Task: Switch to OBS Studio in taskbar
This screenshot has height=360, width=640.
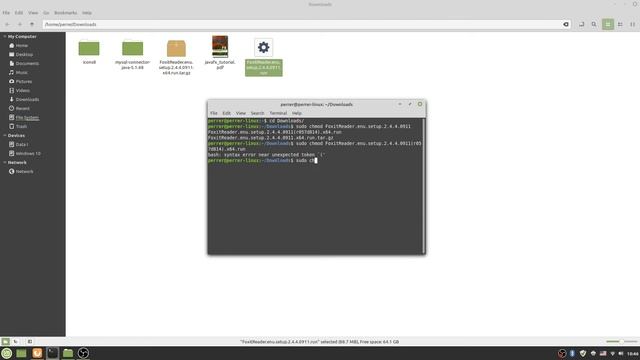Action: [x=83, y=353]
